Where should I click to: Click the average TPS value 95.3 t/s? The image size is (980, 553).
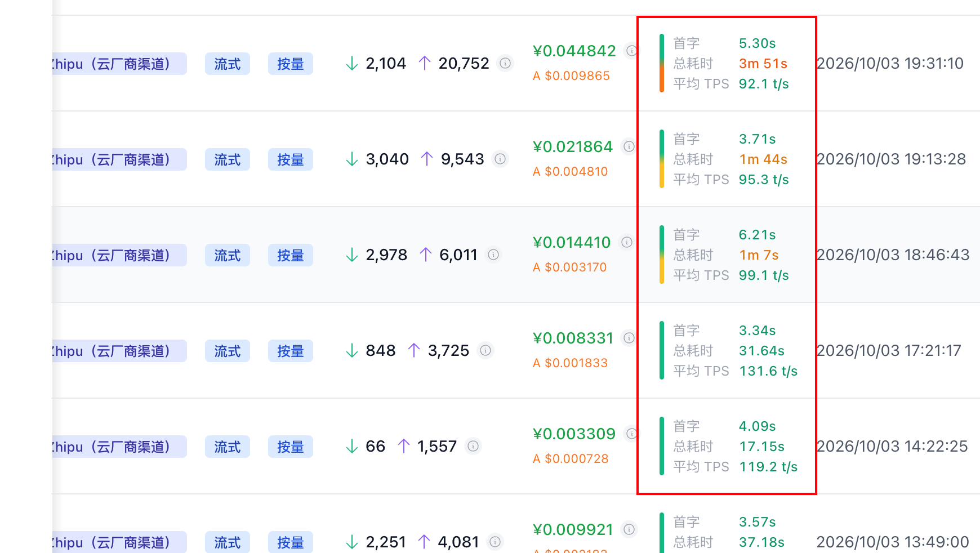coord(764,180)
